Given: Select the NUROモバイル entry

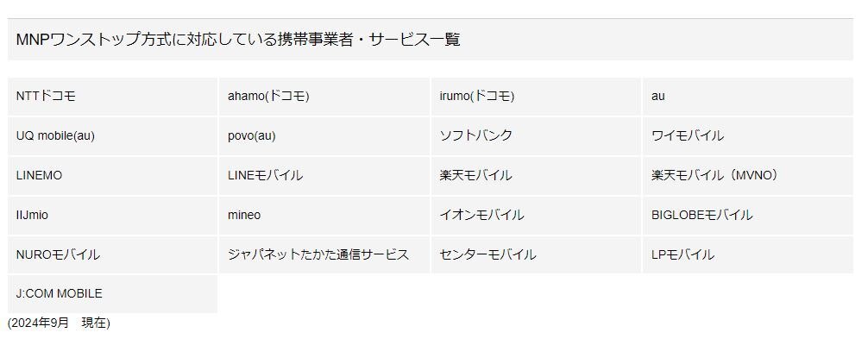Looking at the screenshot, I should pyautogui.click(x=112, y=255).
